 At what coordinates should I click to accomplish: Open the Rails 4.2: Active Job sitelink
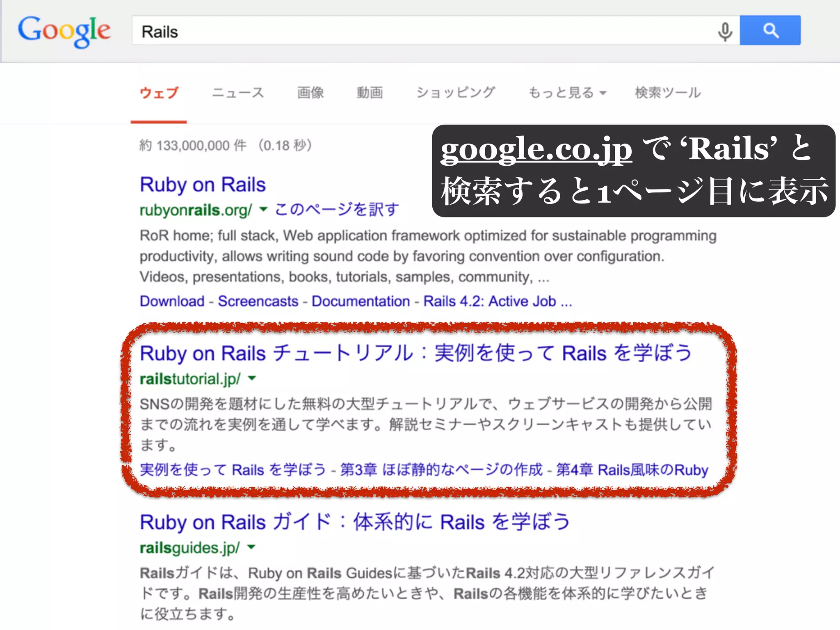[x=498, y=301]
